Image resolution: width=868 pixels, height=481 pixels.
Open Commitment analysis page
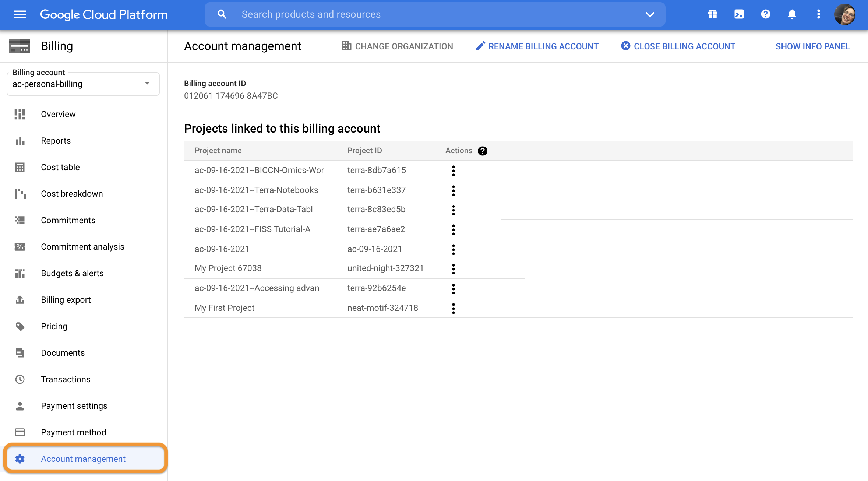pyautogui.click(x=82, y=247)
